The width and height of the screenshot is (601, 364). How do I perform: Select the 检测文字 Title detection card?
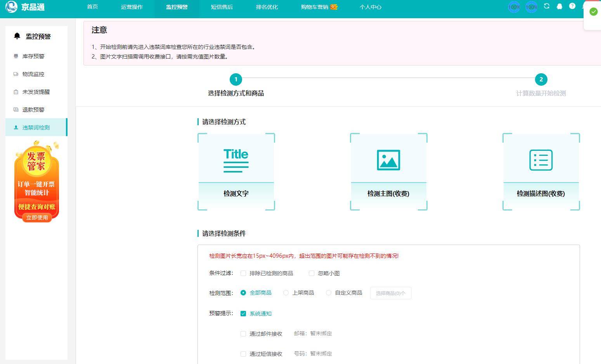click(x=236, y=172)
